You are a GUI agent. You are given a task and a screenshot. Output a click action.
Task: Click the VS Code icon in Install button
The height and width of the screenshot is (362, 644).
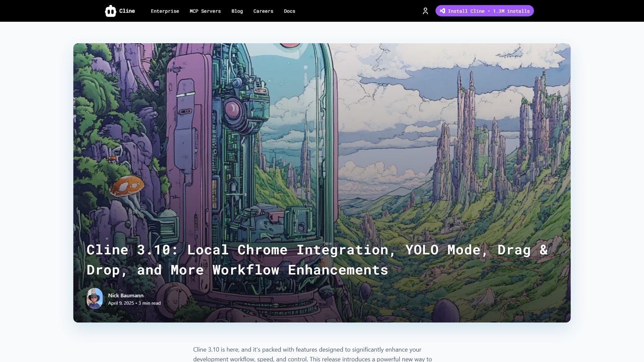coord(442,11)
